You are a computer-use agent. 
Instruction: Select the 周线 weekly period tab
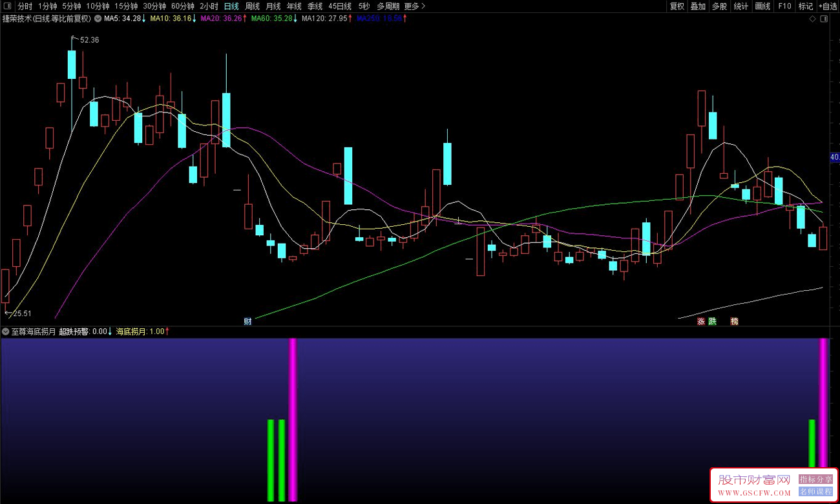click(252, 6)
